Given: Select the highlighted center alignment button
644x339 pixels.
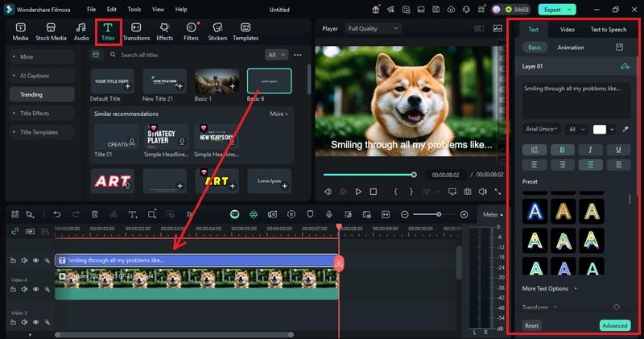Looking at the screenshot, I should coord(590,165).
